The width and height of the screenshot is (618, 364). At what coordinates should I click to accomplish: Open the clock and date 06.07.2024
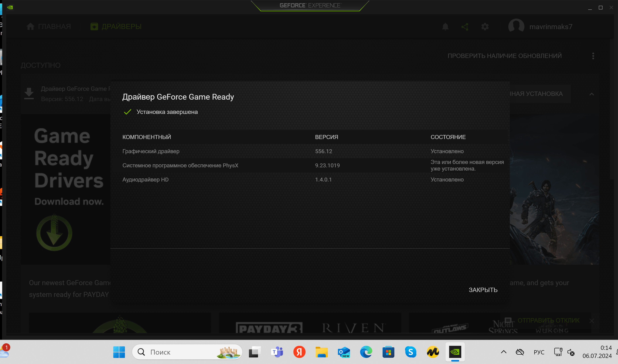[597, 352]
